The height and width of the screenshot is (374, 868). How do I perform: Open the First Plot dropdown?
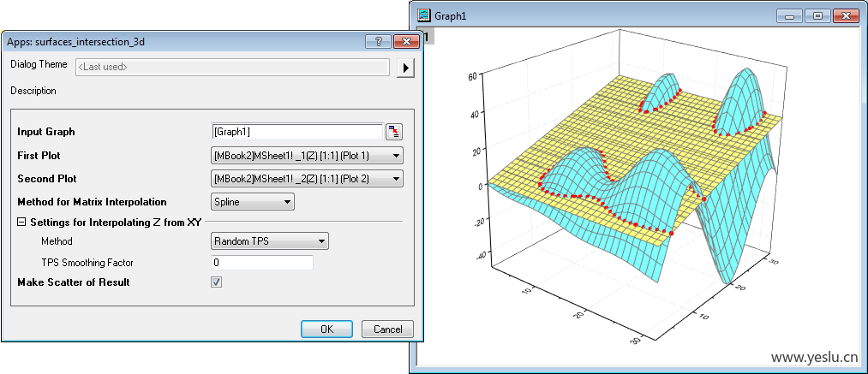(x=307, y=156)
